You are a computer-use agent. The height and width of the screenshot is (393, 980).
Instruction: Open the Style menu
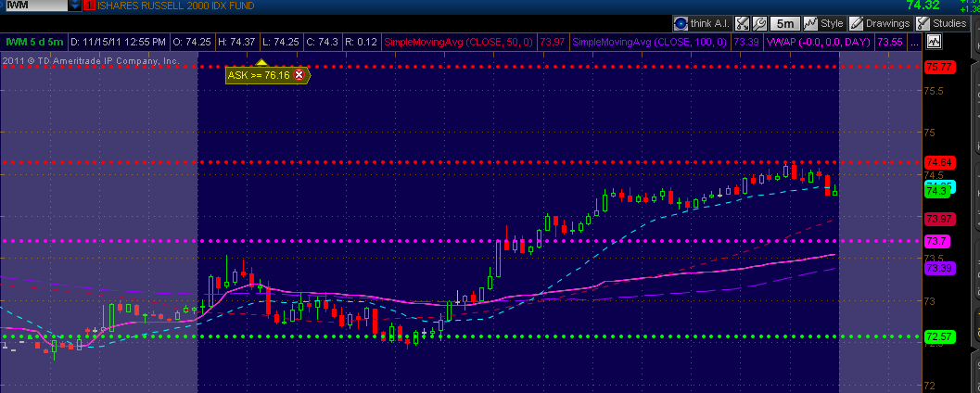pos(824,24)
